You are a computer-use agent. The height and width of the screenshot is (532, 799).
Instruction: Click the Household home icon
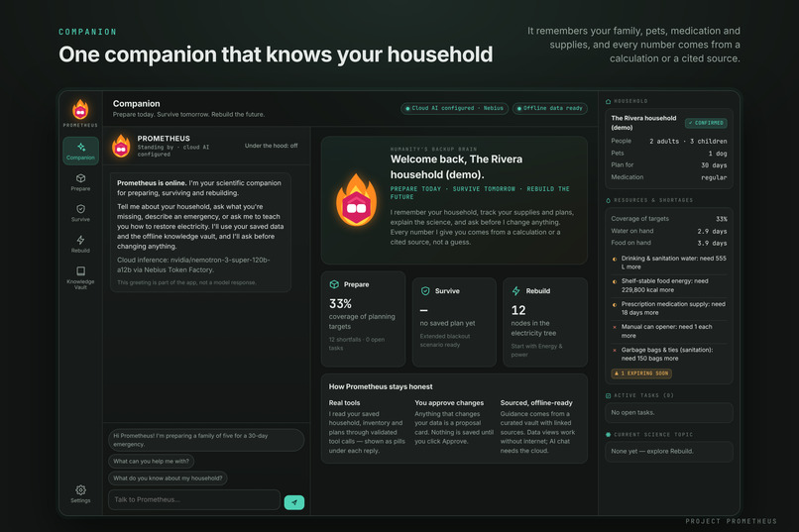click(608, 101)
